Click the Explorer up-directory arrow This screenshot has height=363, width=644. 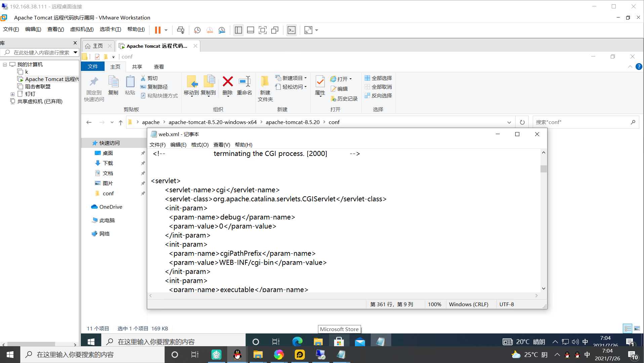point(121,122)
